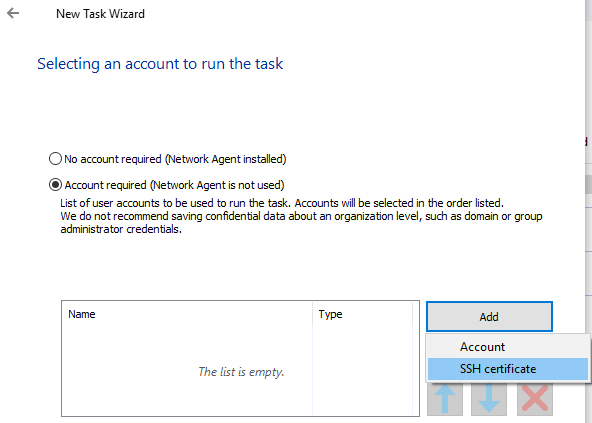Click the 'The list is empty.' text
The width and height of the screenshot is (592, 423).
(x=241, y=372)
